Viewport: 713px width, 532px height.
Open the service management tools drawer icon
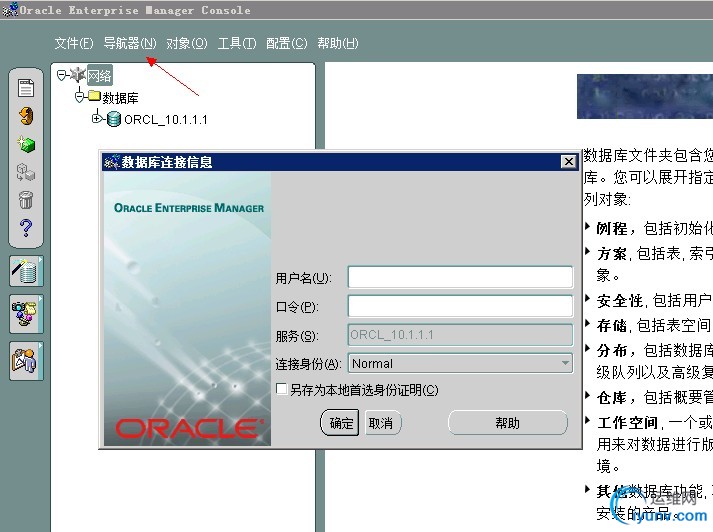pos(26,314)
